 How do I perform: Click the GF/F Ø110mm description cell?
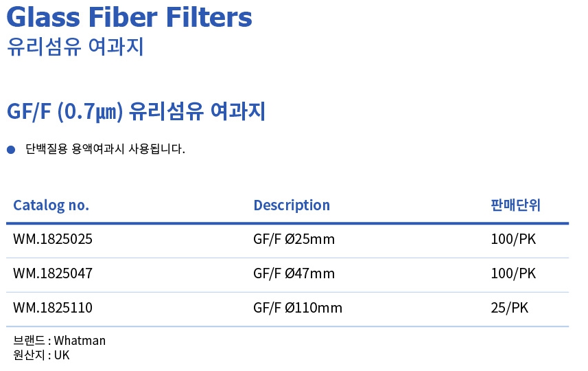click(x=298, y=308)
